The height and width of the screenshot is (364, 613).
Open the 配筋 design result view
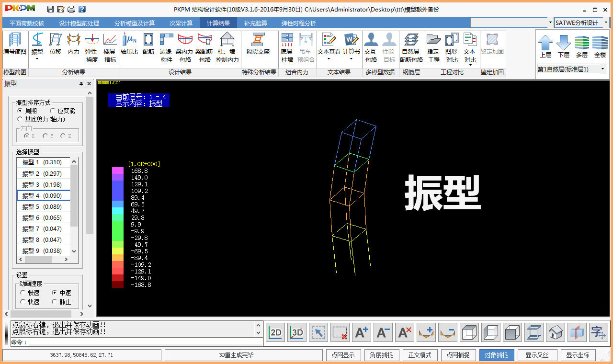pos(148,45)
